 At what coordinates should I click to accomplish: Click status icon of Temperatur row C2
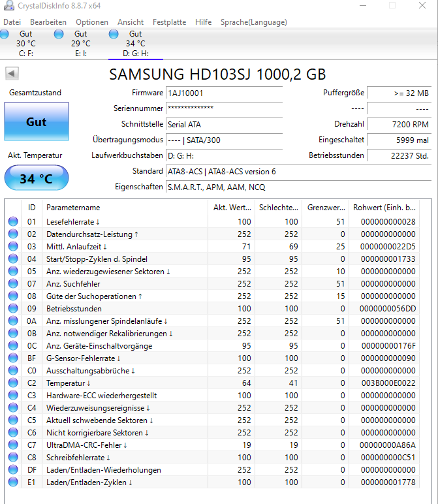click(13, 383)
